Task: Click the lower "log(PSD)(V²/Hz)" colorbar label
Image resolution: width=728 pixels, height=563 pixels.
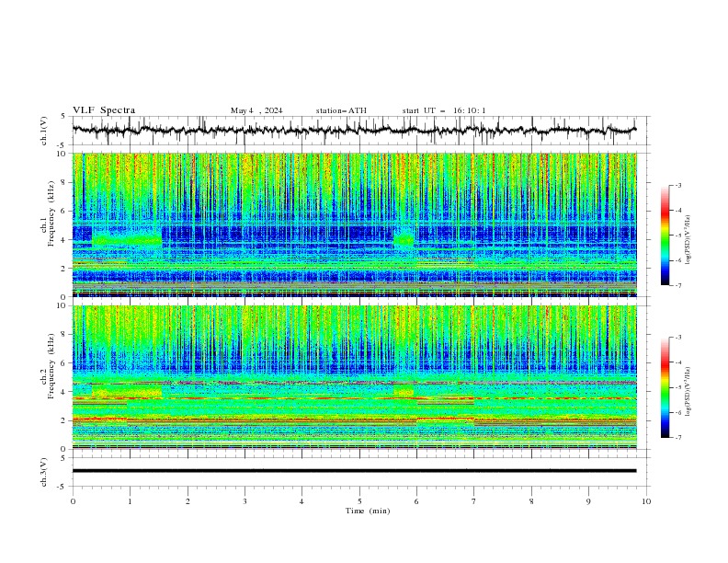Action: pos(688,391)
